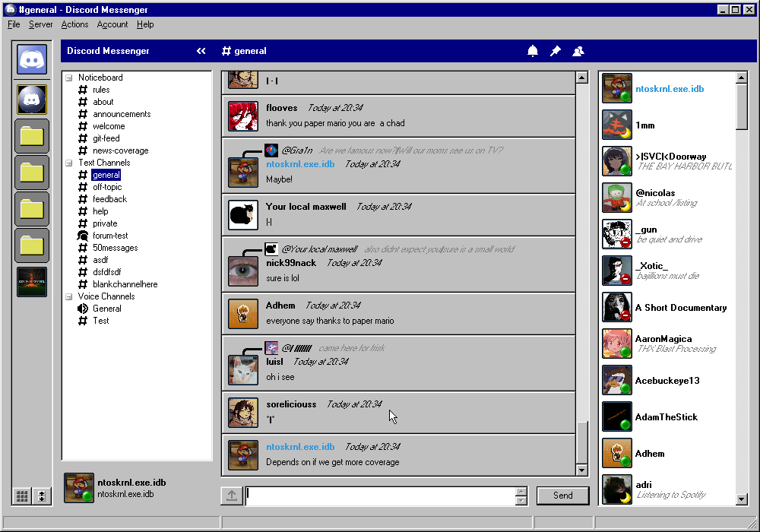Click the message text input field
The width and height of the screenshot is (760, 532).
[x=381, y=496]
